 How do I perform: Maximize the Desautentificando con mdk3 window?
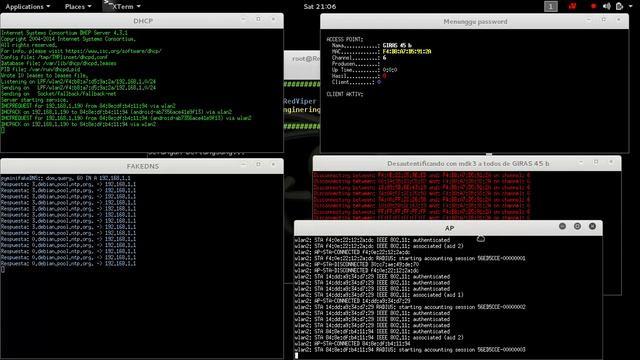pos(596,162)
